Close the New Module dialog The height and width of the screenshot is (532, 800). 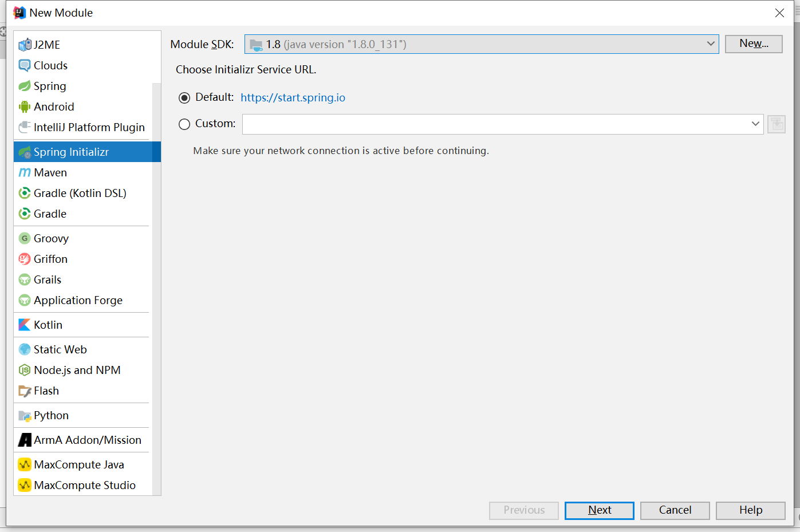point(779,13)
